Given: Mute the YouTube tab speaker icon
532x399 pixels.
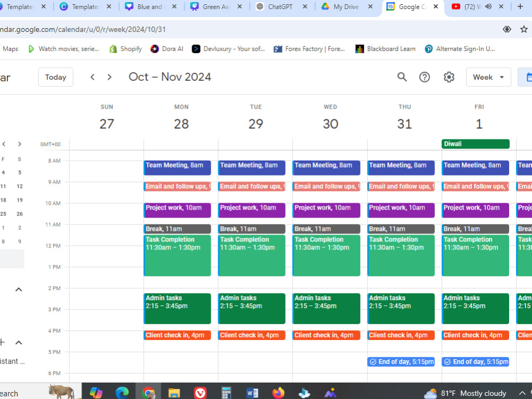Looking at the screenshot, I should point(488,6).
